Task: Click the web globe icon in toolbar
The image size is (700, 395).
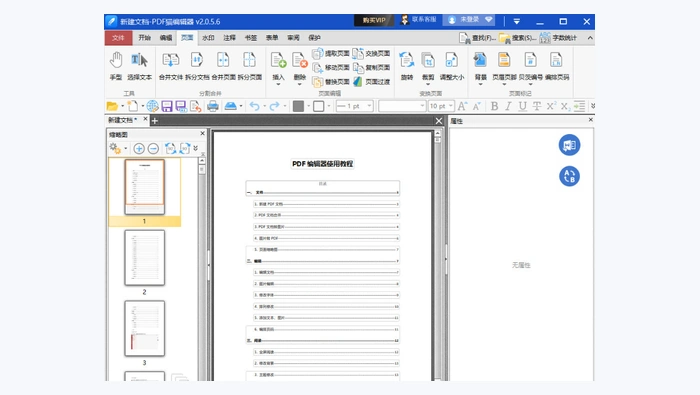Action: pyautogui.click(x=152, y=106)
